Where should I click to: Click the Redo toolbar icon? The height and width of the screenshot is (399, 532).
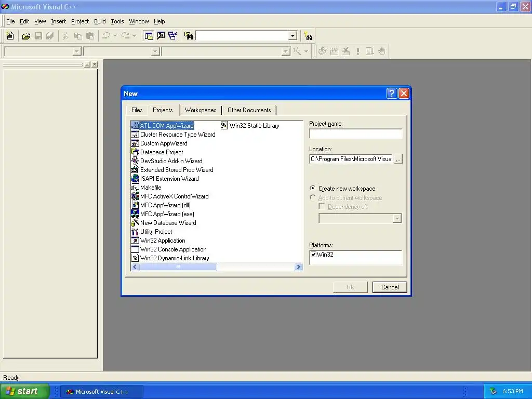coord(125,36)
